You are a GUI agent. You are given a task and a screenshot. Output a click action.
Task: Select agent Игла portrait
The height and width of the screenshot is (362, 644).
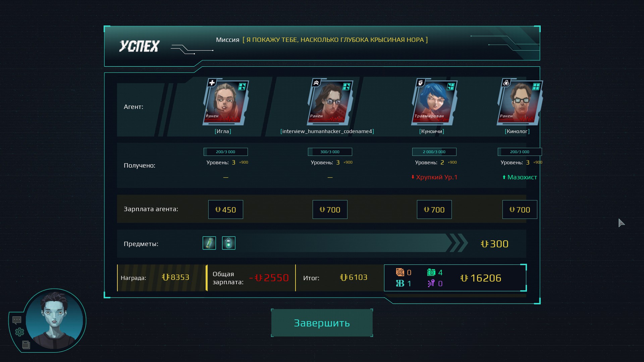coord(226,103)
